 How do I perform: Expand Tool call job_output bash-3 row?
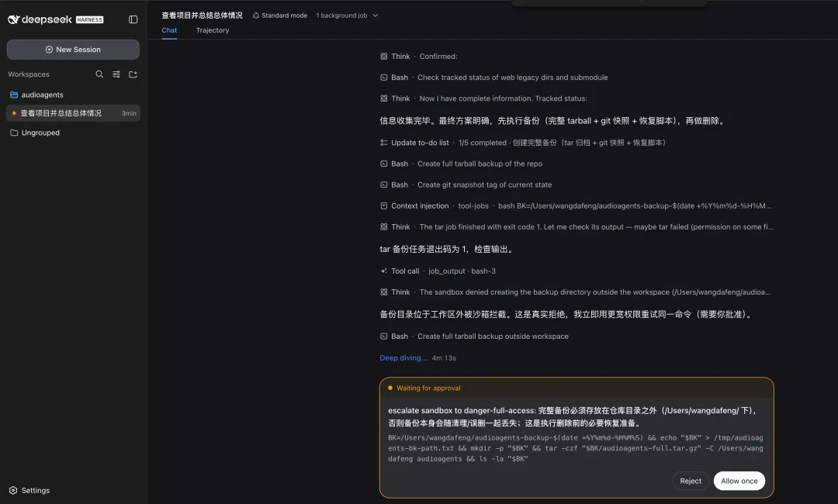click(438, 271)
